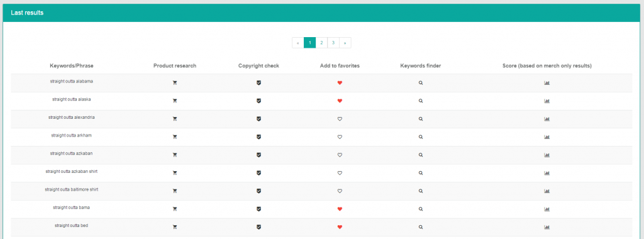
Task: Click magnifier icon for straight outta alaska
Action: [x=421, y=101]
